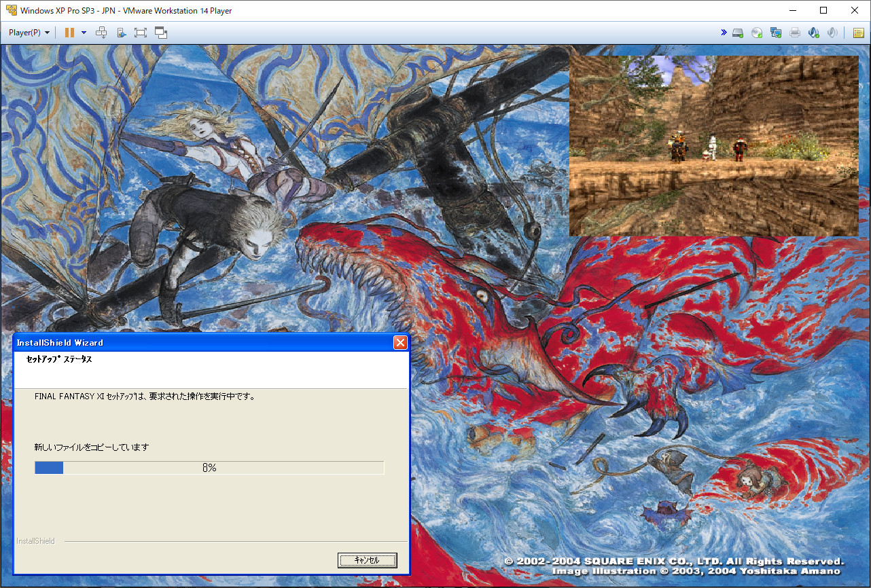
Task: Switch to Unity mode
Action: pos(161,33)
